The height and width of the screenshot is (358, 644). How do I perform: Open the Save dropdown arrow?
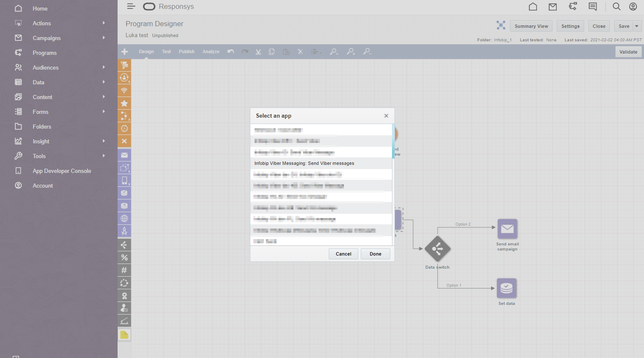[636, 26]
